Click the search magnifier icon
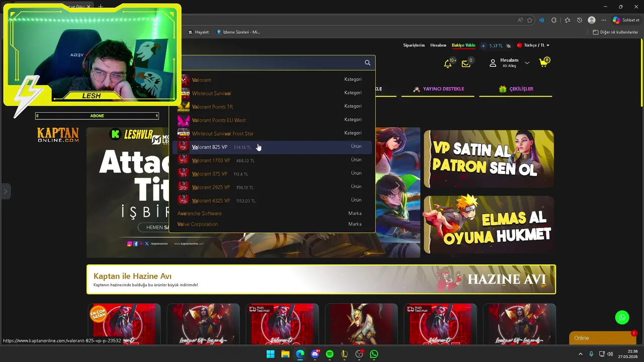Image resolution: width=644 pixels, height=362 pixels. click(367, 63)
